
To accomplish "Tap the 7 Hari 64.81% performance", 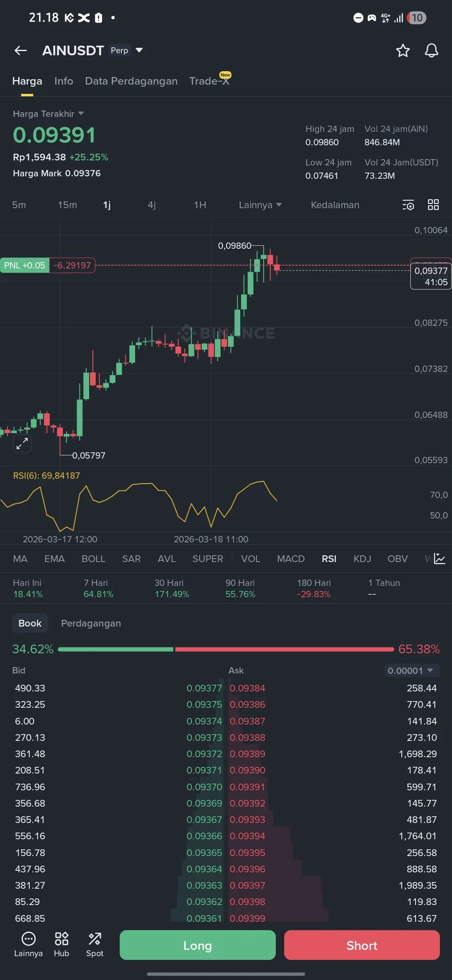I will 98,588.
